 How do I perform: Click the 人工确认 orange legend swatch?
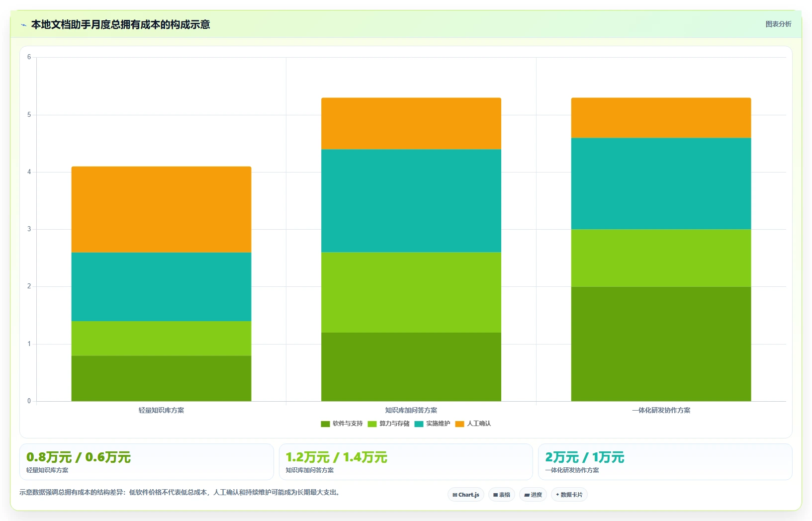[x=459, y=424]
